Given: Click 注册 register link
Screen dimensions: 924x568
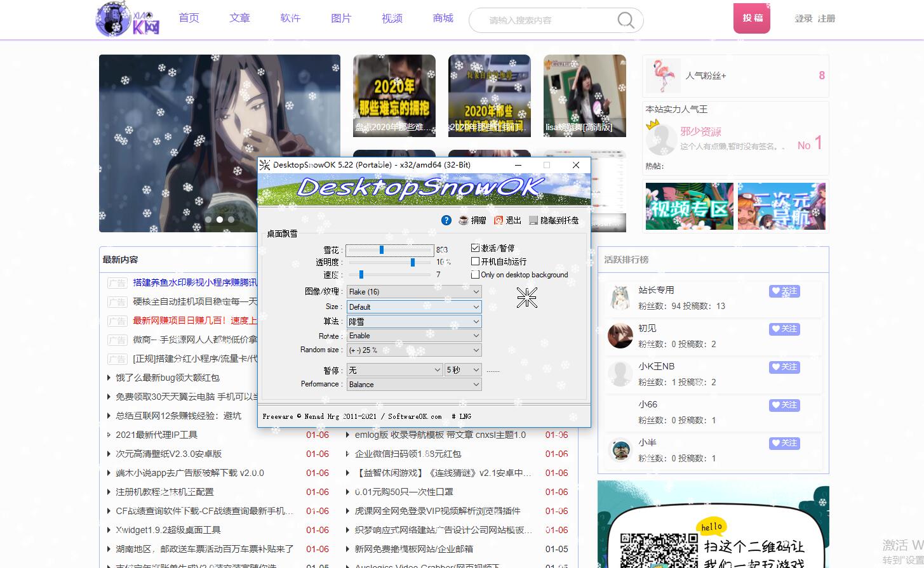Looking at the screenshot, I should point(826,18).
